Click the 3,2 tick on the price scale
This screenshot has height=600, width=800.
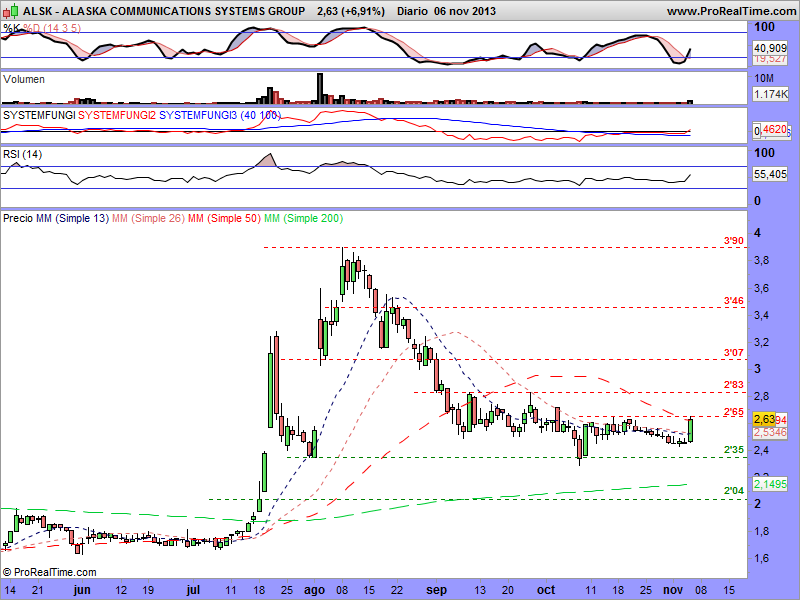pos(762,342)
